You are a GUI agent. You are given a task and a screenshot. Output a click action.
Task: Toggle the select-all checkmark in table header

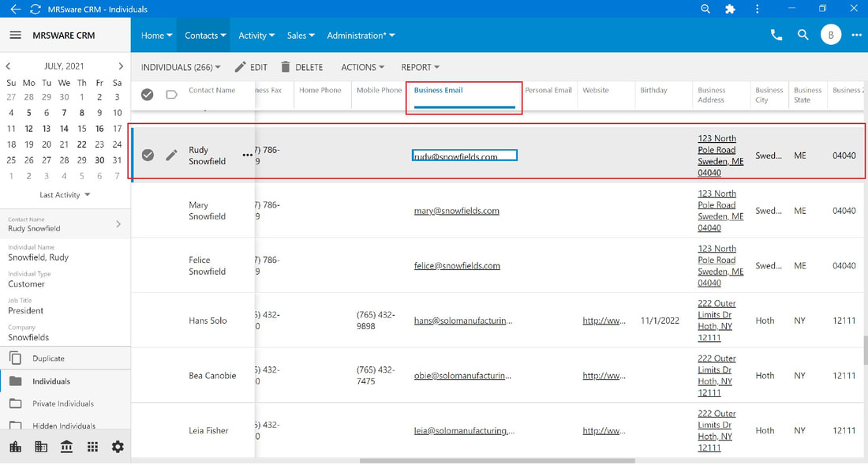148,95
